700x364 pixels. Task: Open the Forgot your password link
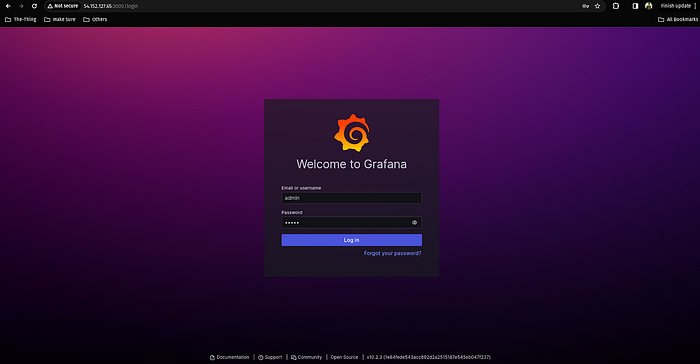click(392, 253)
